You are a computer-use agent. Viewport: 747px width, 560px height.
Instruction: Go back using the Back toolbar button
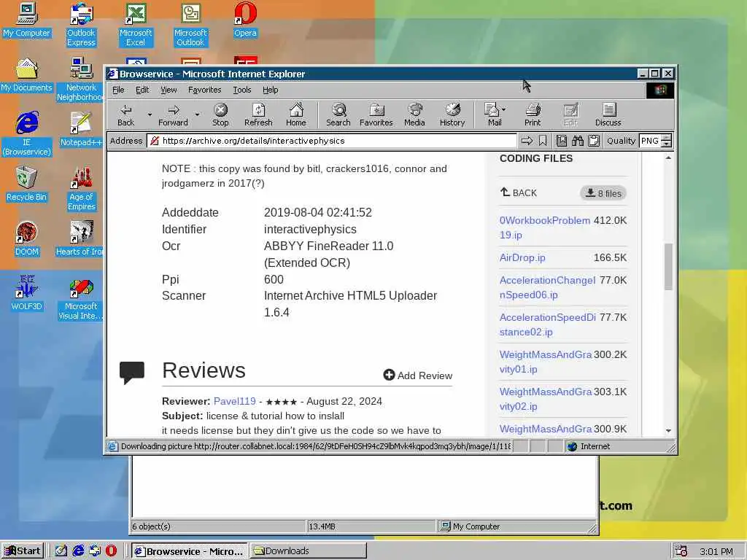[125, 115]
